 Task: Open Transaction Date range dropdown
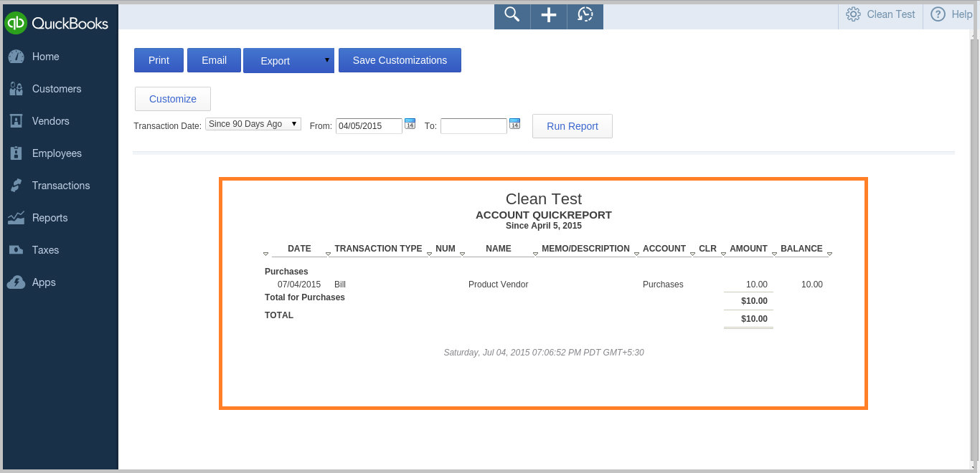tap(253, 124)
